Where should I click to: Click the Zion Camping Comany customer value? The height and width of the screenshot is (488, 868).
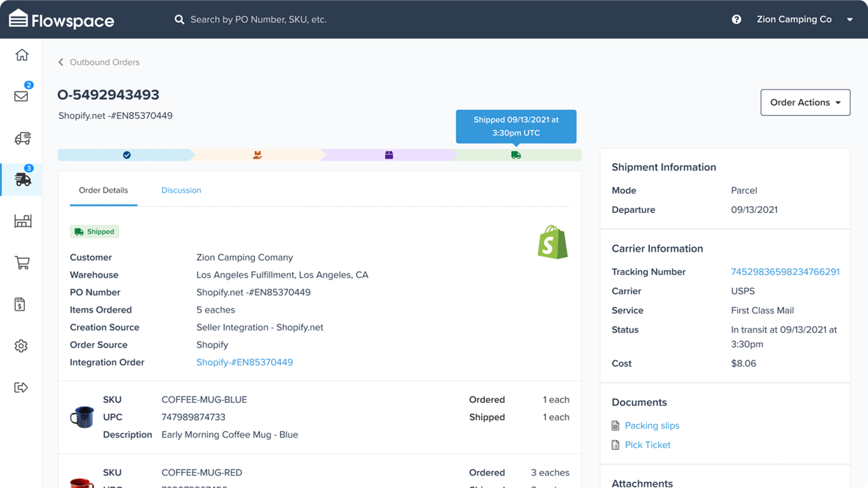point(245,257)
